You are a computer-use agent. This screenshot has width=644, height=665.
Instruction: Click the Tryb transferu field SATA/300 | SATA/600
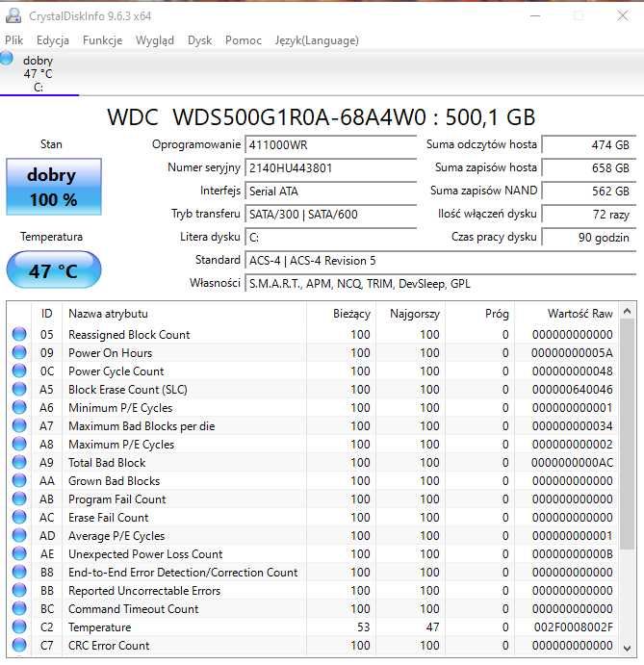tap(331, 215)
